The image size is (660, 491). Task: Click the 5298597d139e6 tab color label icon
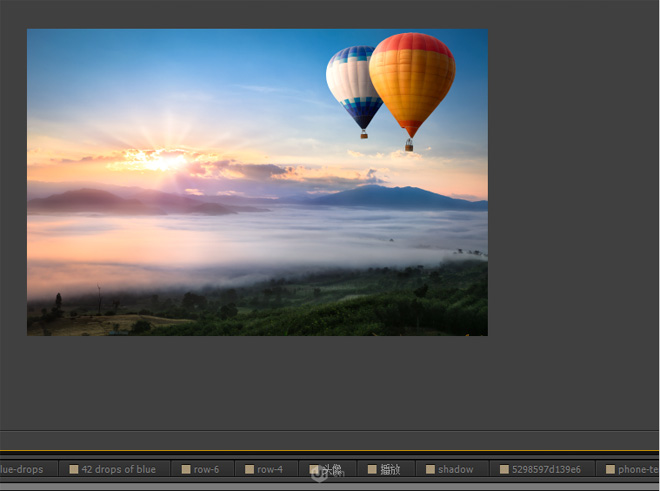[x=504, y=469]
